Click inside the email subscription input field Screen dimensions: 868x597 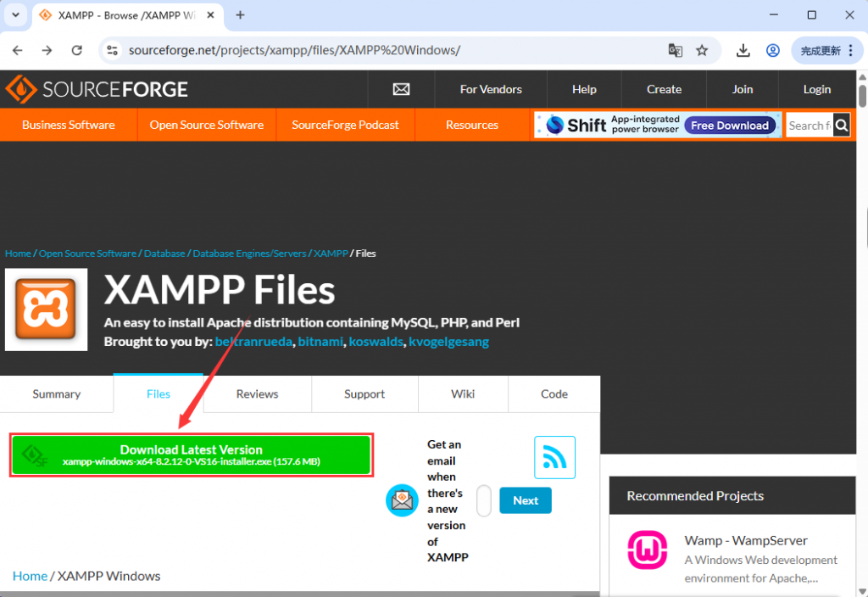483,500
